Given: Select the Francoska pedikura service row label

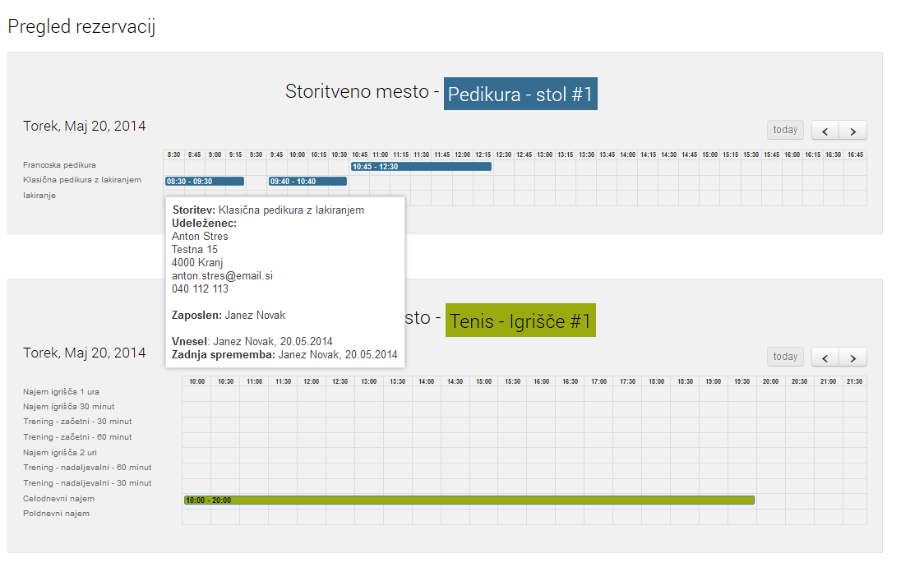Looking at the screenshot, I should [59, 165].
